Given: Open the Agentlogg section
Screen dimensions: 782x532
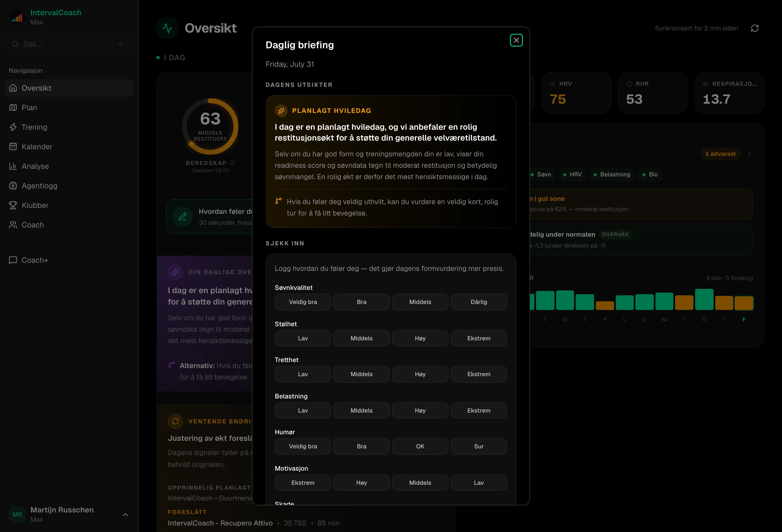Looking at the screenshot, I should pyautogui.click(x=69, y=186).
